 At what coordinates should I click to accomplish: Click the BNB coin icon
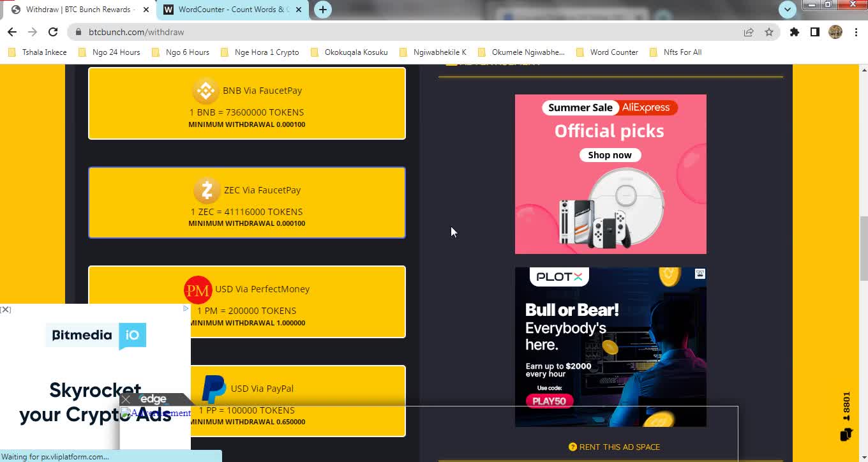coord(206,91)
